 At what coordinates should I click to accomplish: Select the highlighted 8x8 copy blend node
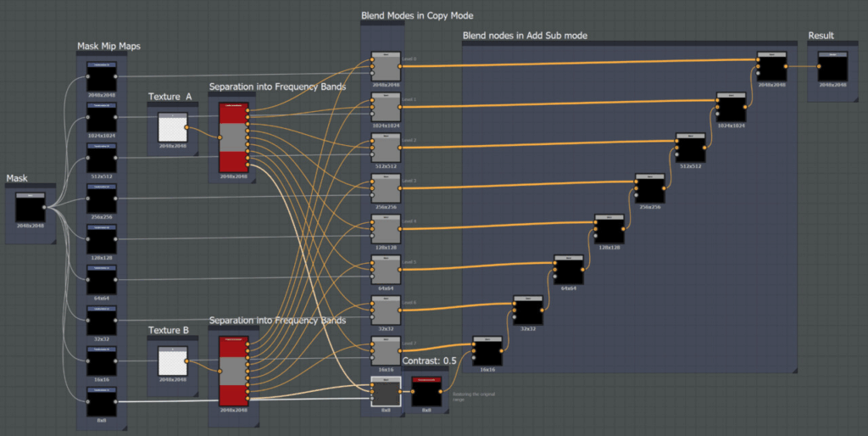(x=386, y=392)
